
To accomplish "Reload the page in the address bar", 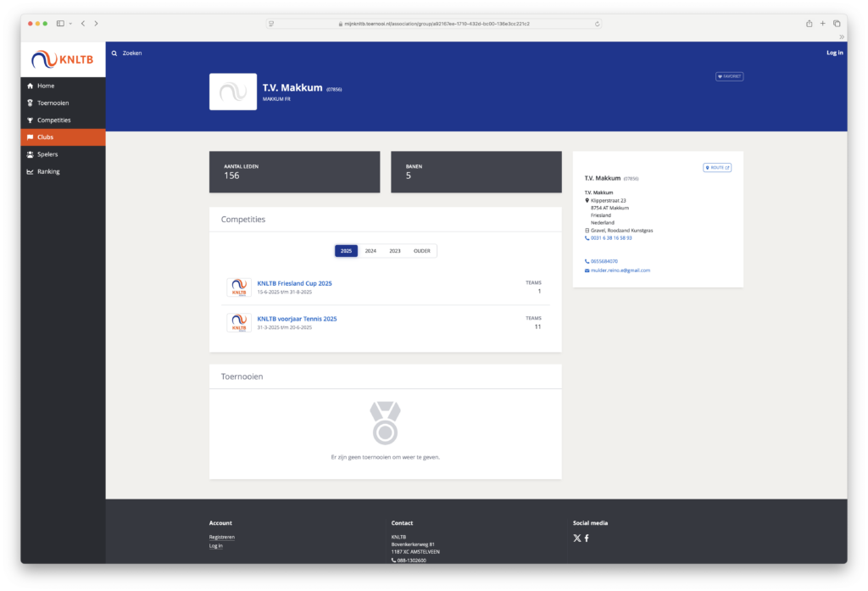I will pyautogui.click(x=598, y=24).
